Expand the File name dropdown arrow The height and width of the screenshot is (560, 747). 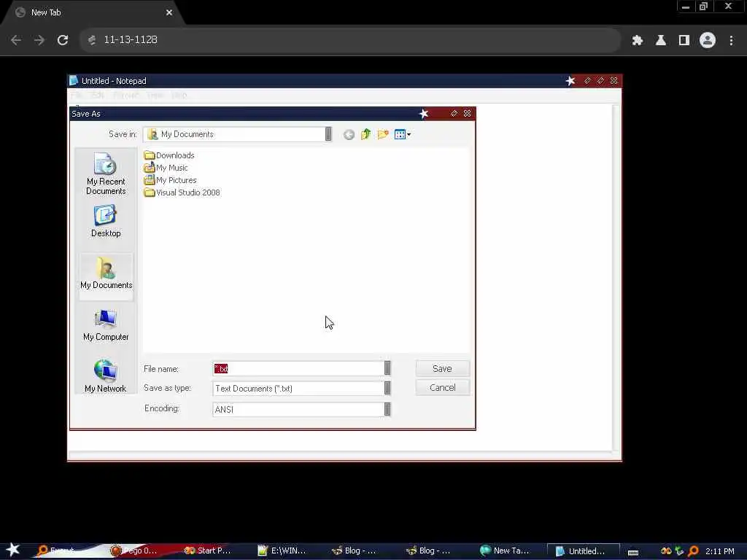coord(387,368)
